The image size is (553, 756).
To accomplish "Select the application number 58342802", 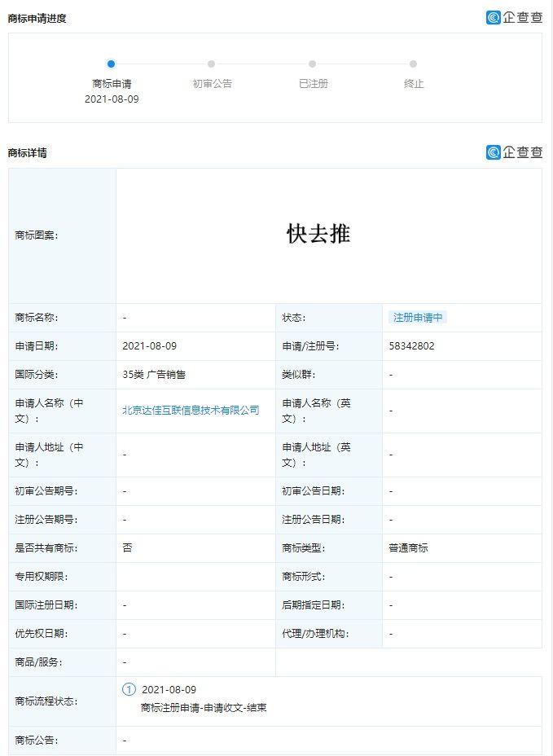I will tap(412, 345).
